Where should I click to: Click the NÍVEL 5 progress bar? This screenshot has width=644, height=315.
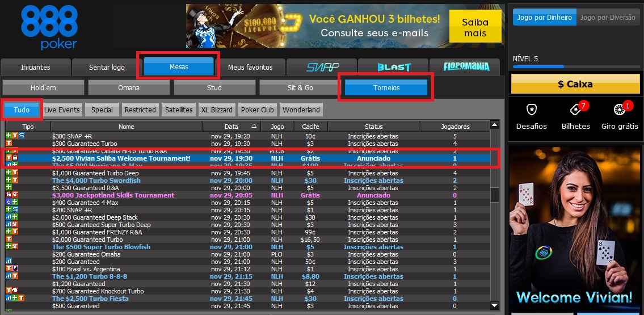click(576, 66)
